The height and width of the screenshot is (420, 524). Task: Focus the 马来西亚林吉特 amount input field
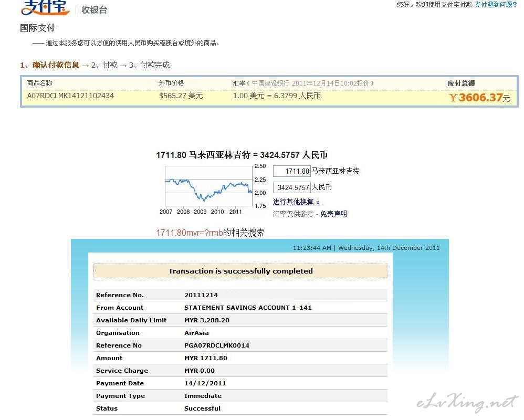point(292,171)
